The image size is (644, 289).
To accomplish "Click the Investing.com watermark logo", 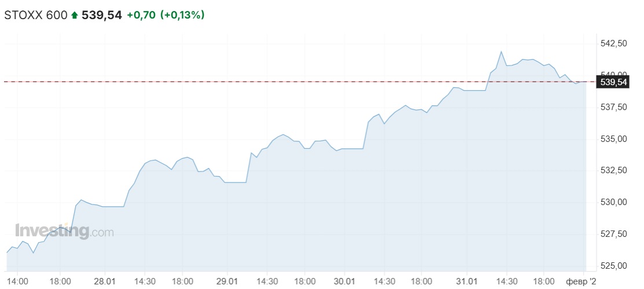I will click(x=64, y=232).
